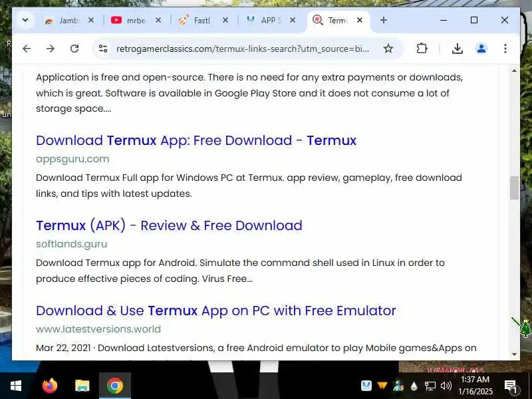Open the taskbar clock showing 1:37 AM
The width and height of the screenshot is (532, 399).
click(x=475, y=386)
